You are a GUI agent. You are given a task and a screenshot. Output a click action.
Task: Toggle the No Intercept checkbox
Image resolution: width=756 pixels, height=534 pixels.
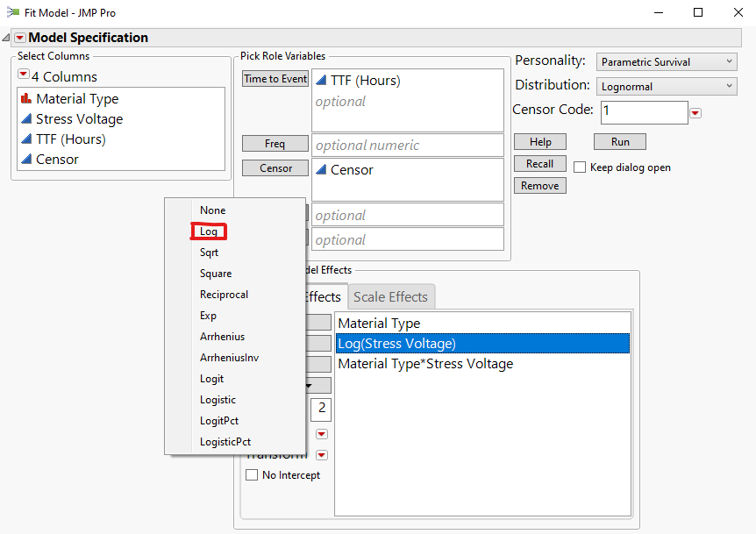coord(252,475)
